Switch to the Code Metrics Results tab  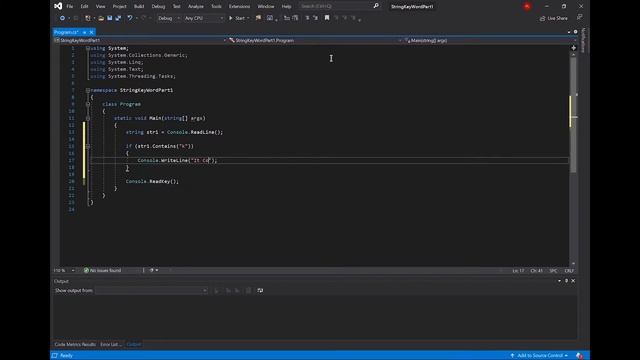coord(75,344)
